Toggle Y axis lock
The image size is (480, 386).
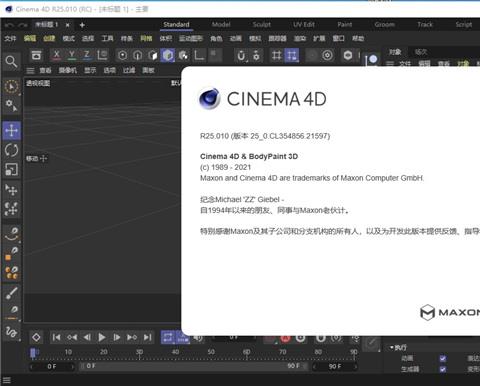72,55
